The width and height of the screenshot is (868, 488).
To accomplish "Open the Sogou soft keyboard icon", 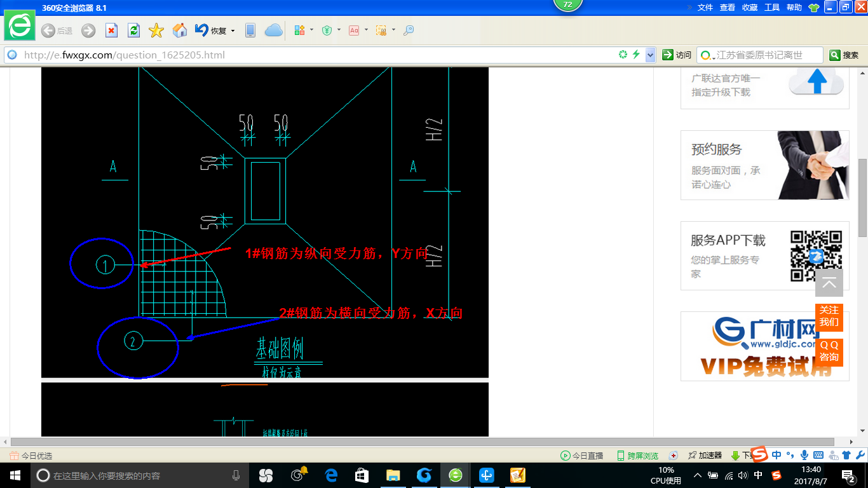I will point(818,455).
